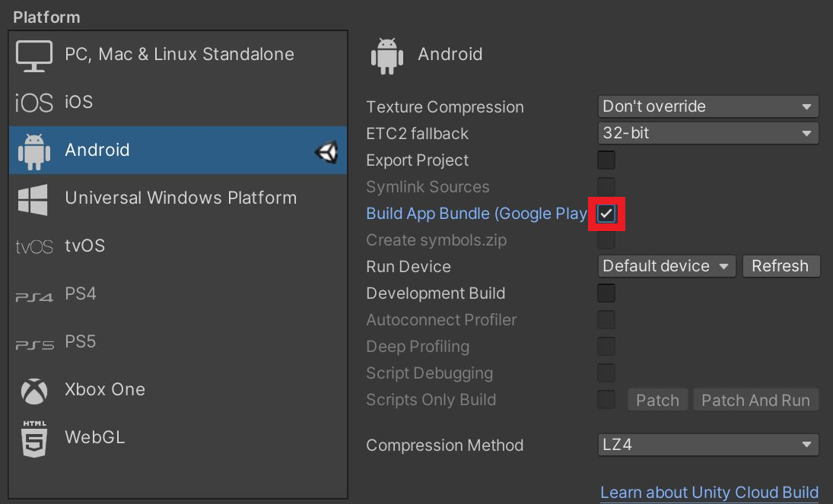Tick the Development Build checkbox
Image resolution: width=833 pixels, height=504 pixels.
coord(606,293)
